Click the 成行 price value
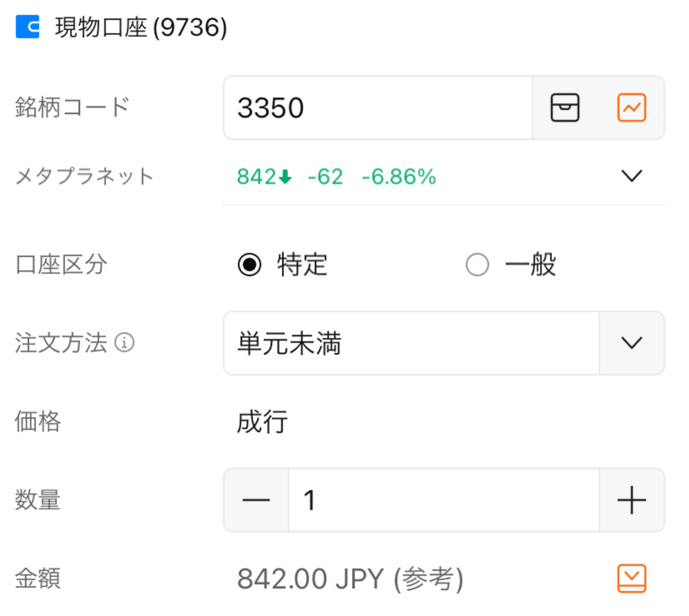This screenshot has height=616, width=689. click(x=263, y=422)
